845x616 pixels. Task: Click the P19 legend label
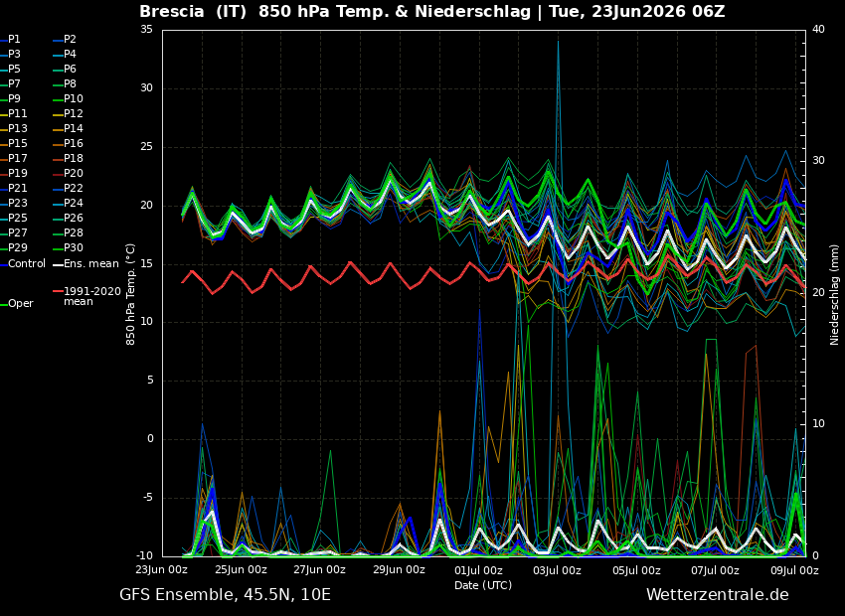click(x=17, y=174)
